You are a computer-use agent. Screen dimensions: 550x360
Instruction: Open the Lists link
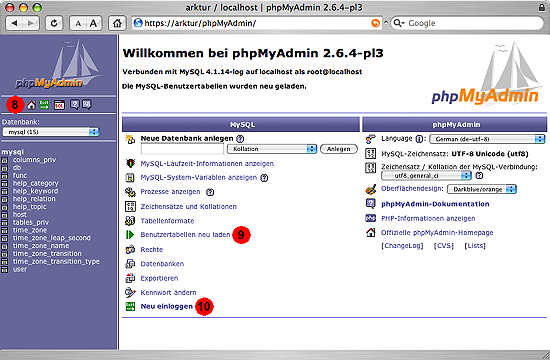tap(475, 246)
